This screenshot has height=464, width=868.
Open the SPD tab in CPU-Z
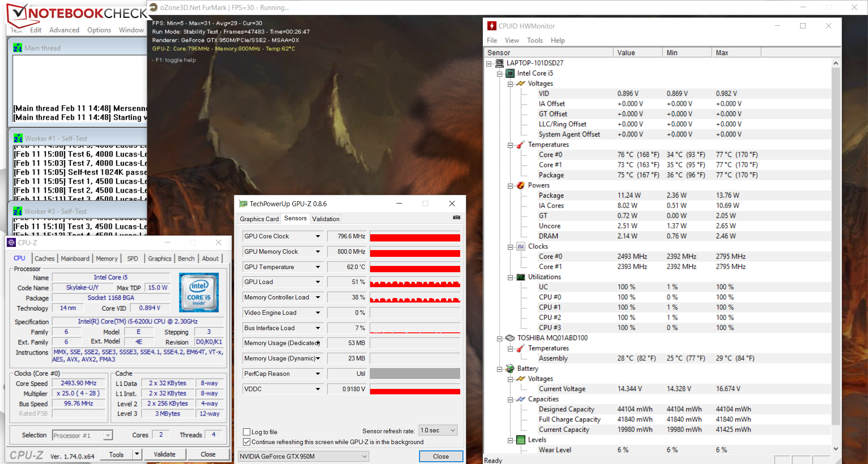(133, 259)
